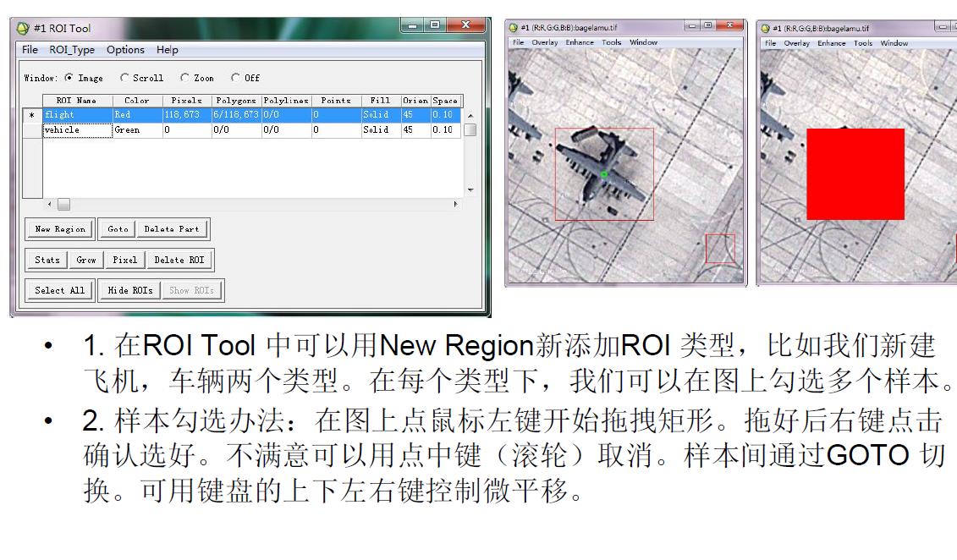
Task: Click the ROI table horizontal scroll left arrow
Action: (49, 205)
